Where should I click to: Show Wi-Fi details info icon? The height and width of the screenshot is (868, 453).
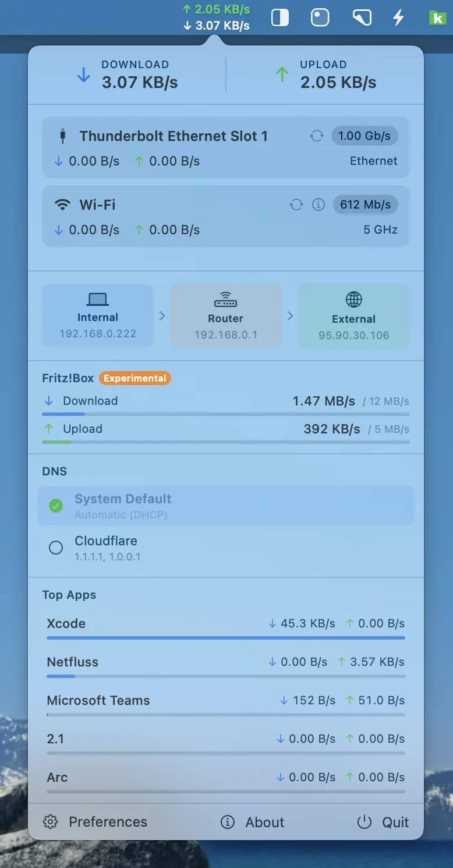318,205
